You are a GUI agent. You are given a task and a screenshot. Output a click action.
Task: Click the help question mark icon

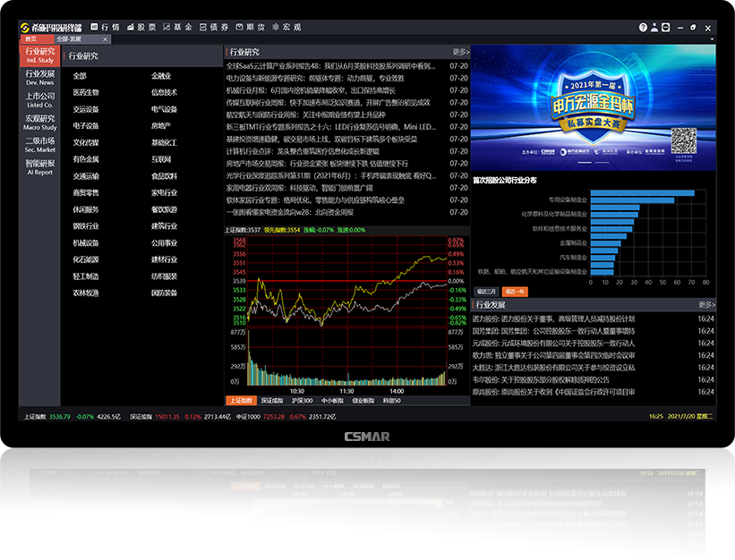tap(644, 26)
